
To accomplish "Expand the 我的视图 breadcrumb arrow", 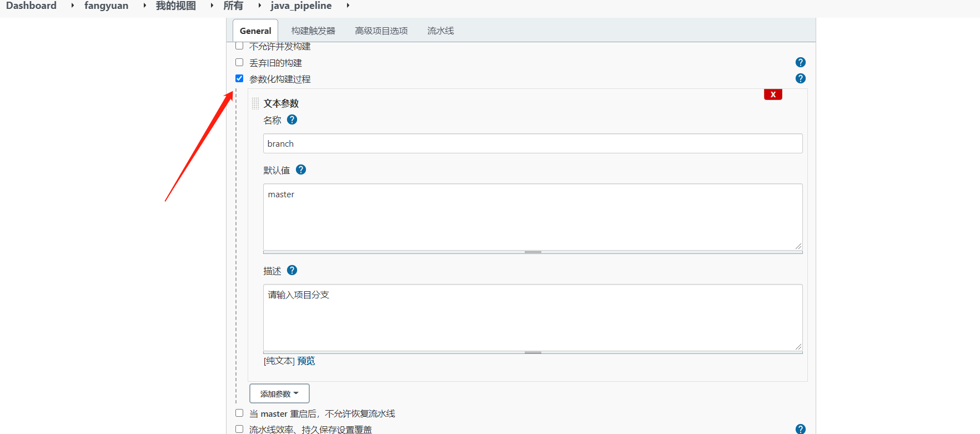I will pos(212,6).
